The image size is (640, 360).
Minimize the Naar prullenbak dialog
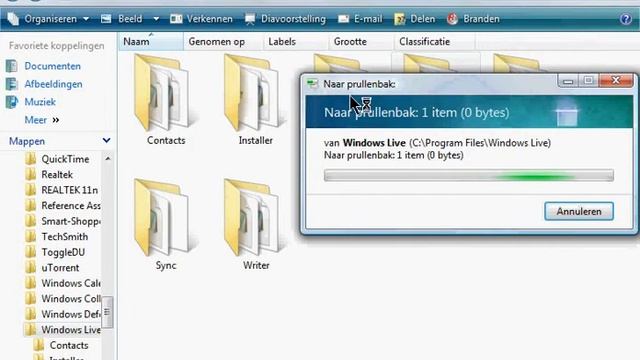click(568, 81)
